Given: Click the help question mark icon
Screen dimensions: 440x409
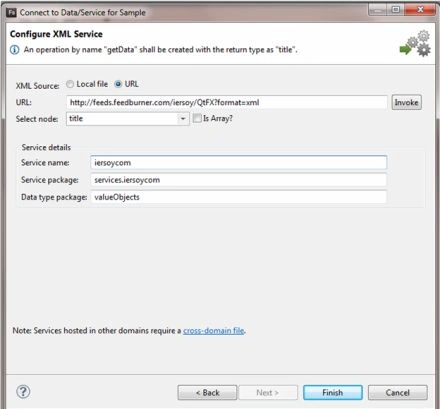Looking at the screenshot, I should point(23,392).
